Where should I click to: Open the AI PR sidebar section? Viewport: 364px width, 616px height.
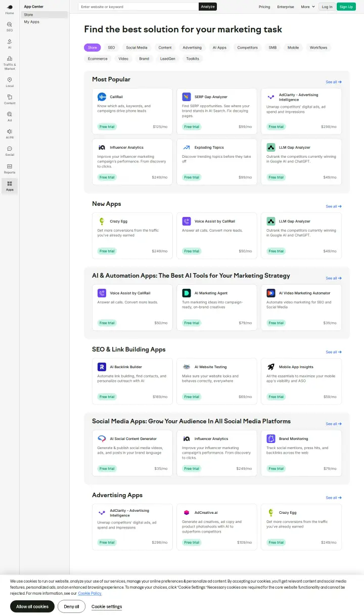(x=10, y=134)
